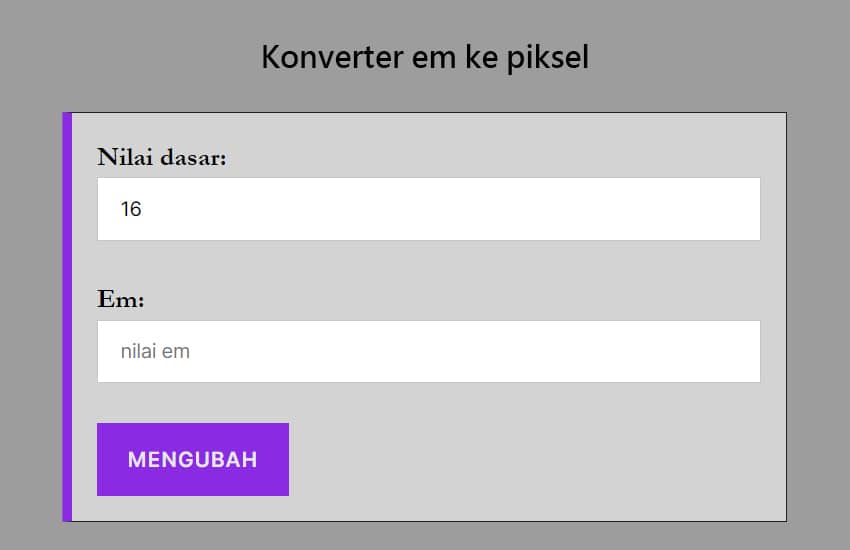Click the "Em:" field label
The image size is (850, 550).
pyautogui.click(x=121, y=300)
